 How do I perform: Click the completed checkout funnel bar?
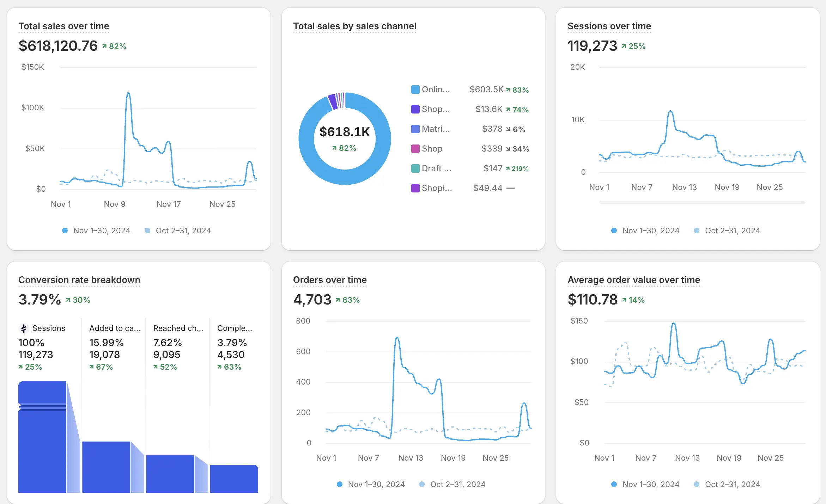[234, 479]
